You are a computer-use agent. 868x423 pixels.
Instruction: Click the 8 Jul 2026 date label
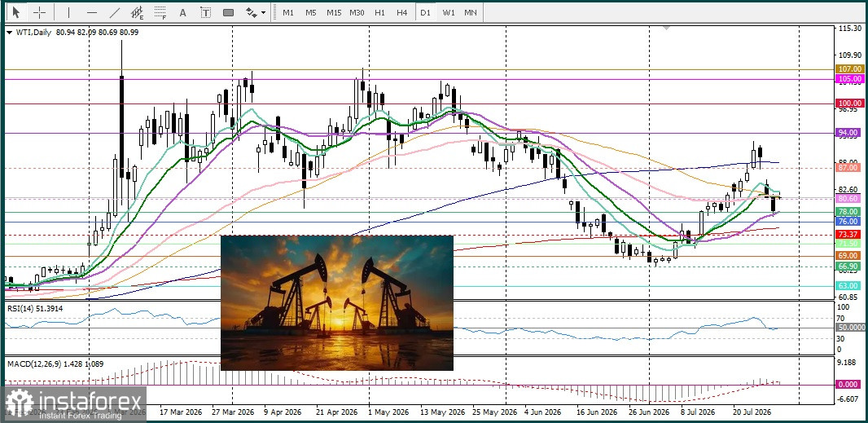[x=698, y=412]
